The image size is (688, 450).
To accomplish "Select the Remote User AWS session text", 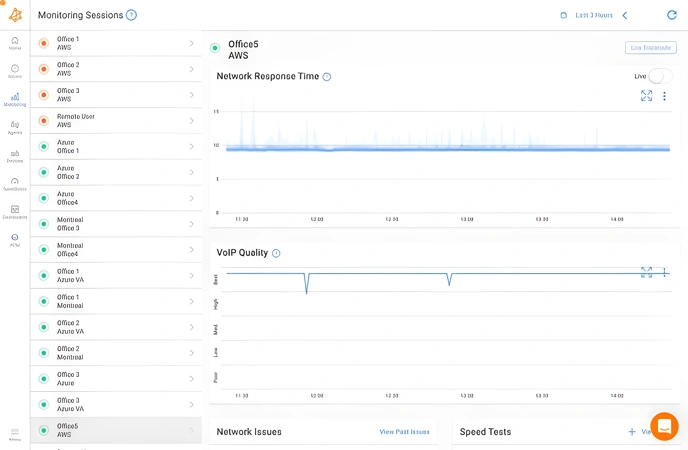I will pos(75,121).
